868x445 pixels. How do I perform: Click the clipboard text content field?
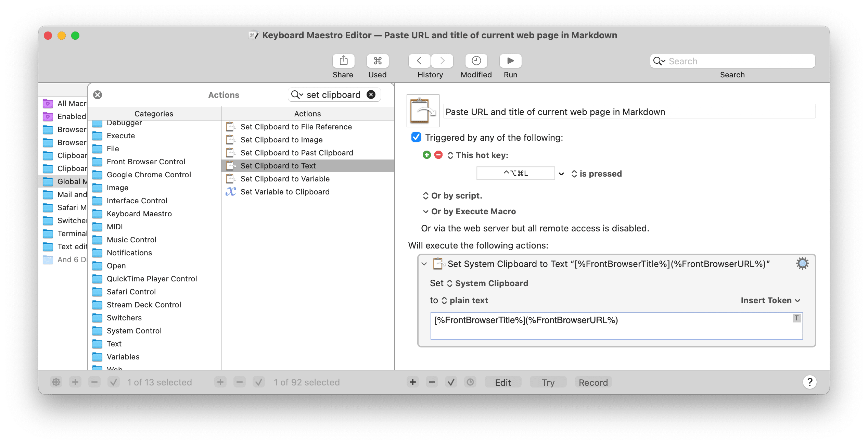[616, 326]
